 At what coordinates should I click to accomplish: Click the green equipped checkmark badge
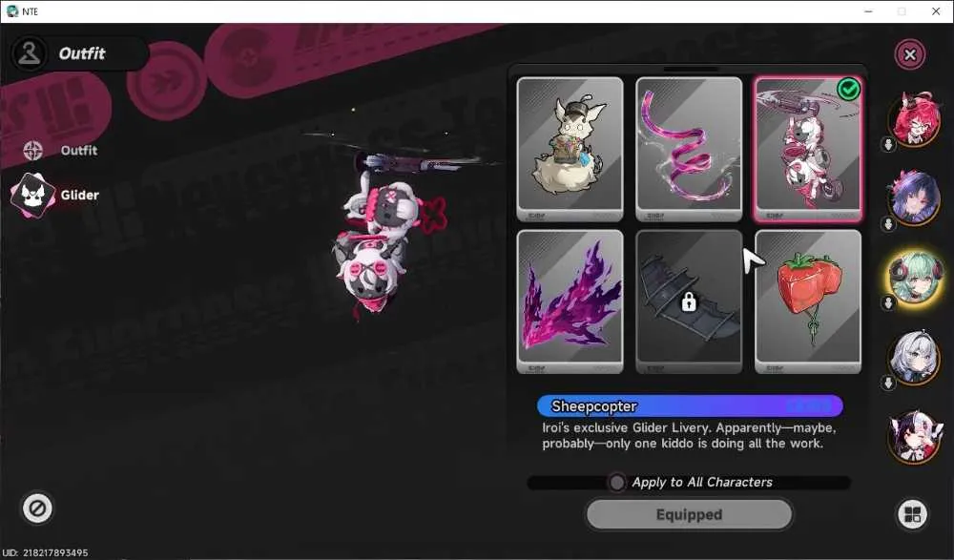point(848,90)
